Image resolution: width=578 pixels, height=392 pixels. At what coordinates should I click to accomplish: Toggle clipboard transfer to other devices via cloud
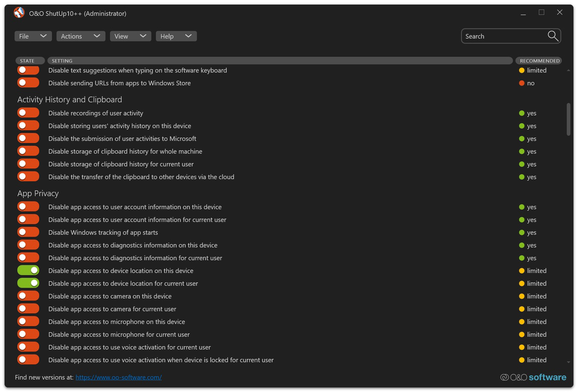click(28, 176)
